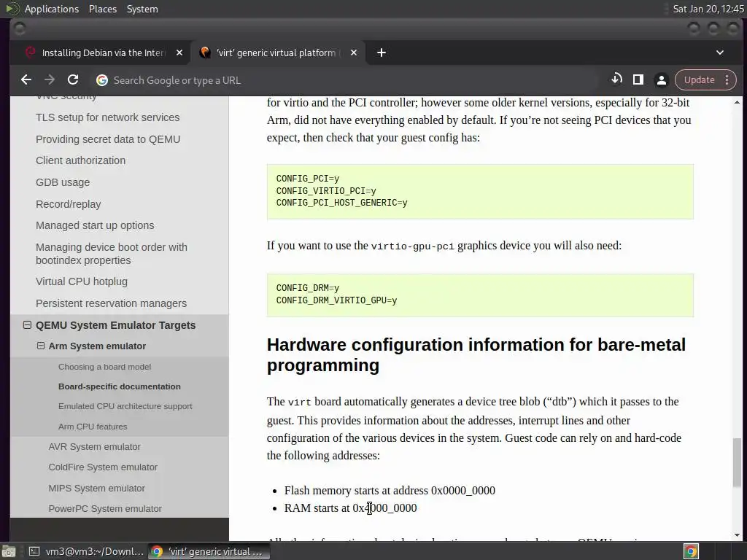Open PowerPC System emulator
This screenshot has width=747, height=560.
click(x=105, y=508)
